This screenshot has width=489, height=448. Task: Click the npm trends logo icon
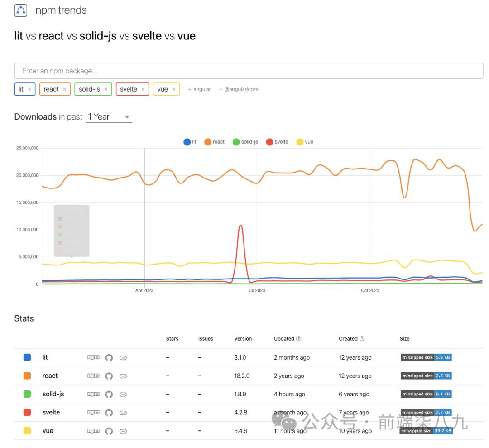click(21, 10)
